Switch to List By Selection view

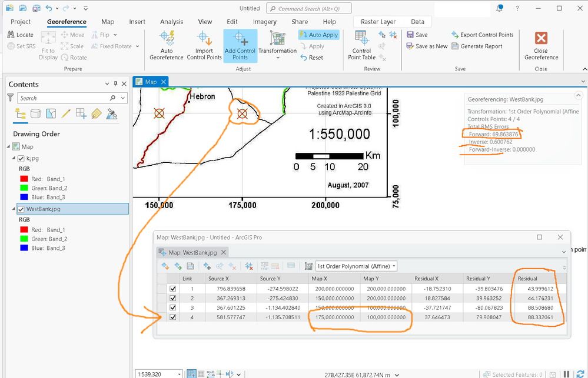click(51, 113)
